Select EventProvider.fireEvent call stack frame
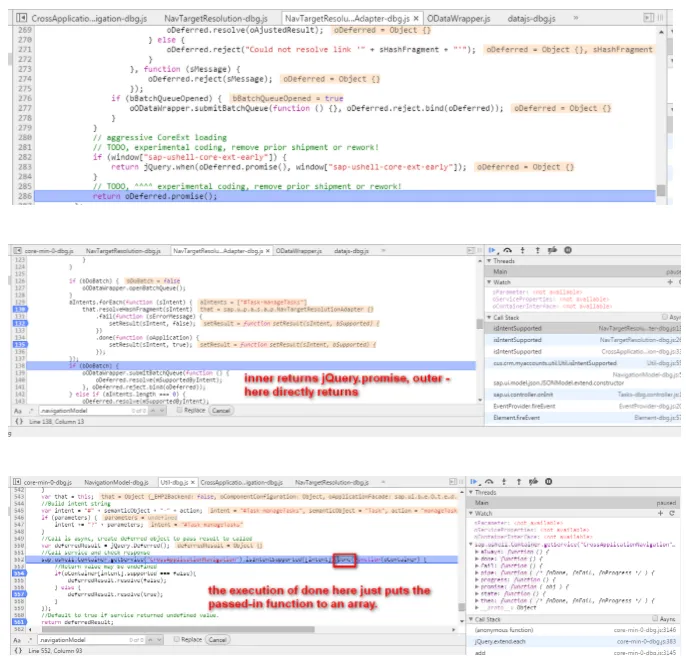 coord(584,406)
